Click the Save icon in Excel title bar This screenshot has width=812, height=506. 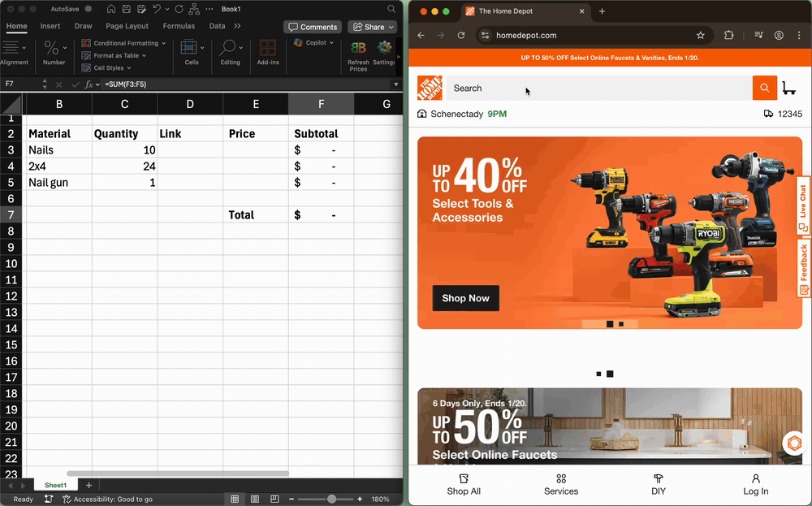125,9
